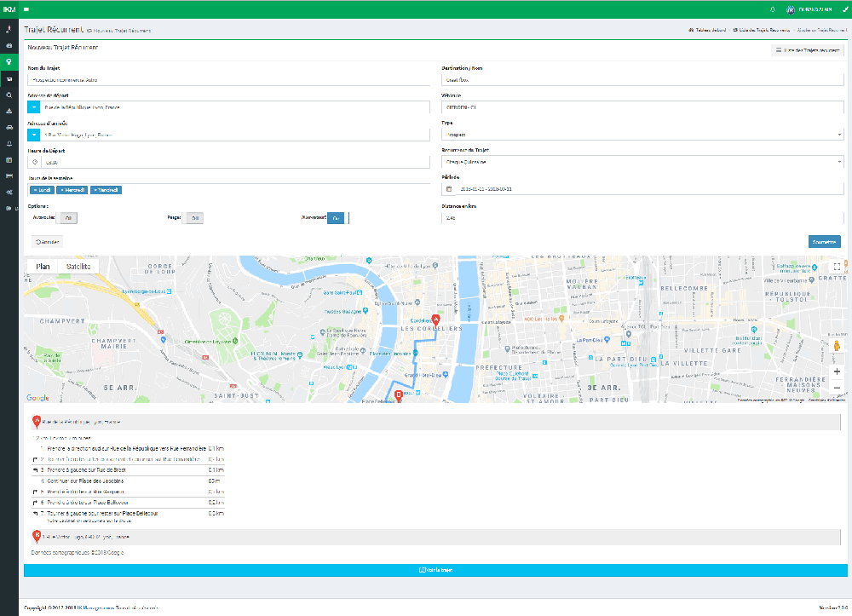Open the car vehicles icon in sidebar

[9, 127]
